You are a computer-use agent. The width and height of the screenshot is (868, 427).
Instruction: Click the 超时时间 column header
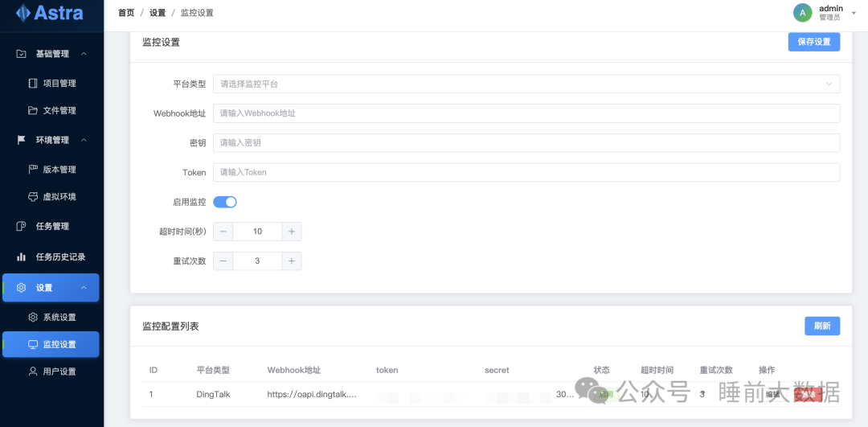pyautogui.click(x=657, y=370)
